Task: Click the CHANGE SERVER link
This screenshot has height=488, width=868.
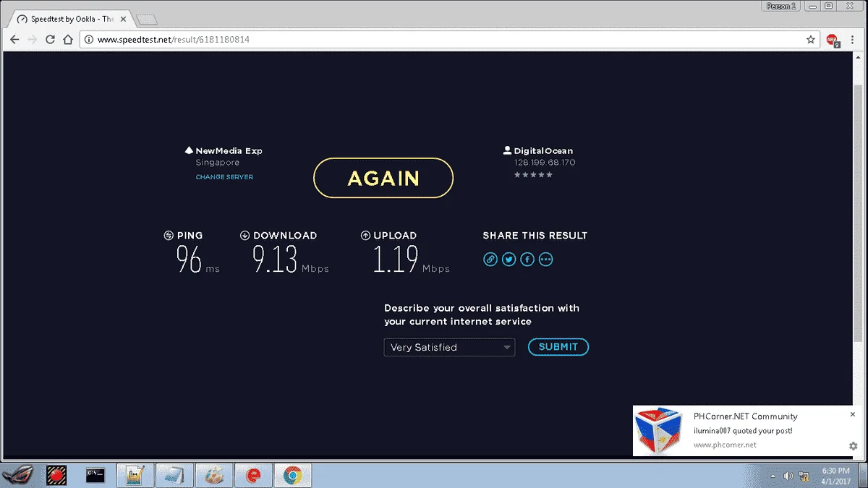Action: [x=224, y=177]
